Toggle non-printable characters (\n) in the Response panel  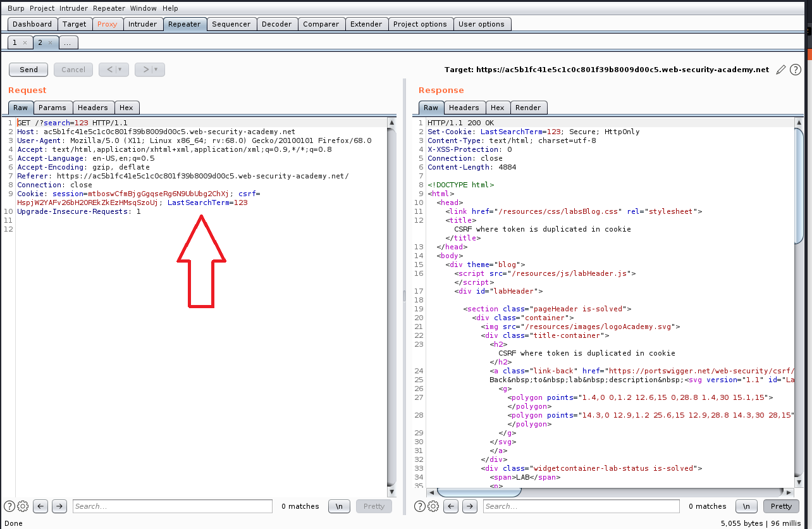(746, 506)
